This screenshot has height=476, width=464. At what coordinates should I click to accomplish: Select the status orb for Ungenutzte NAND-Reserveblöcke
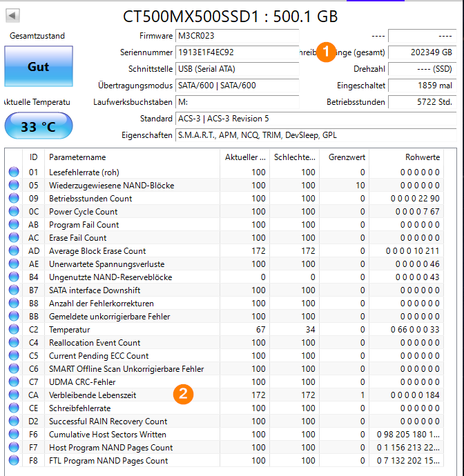[14, 277]
